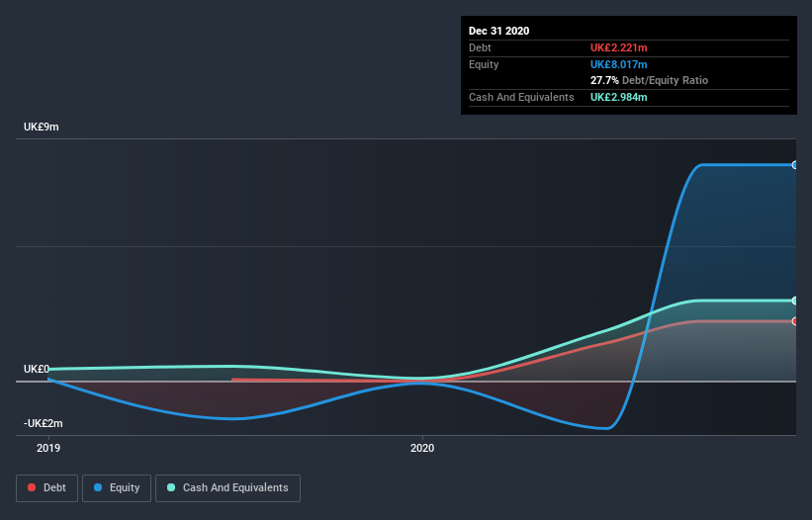
Task: Select the Cash And Equivalents endpoint marker
Action: [x=795, y=301]
